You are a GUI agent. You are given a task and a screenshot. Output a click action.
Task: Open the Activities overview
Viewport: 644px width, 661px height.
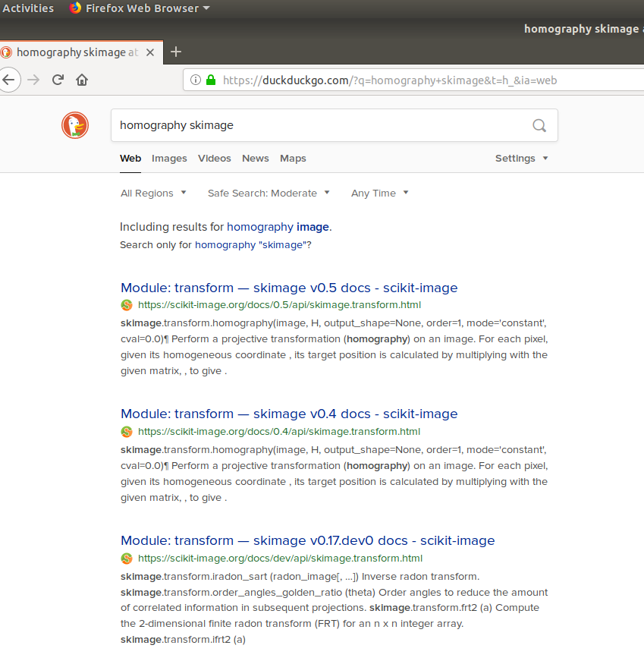(28, 8)
